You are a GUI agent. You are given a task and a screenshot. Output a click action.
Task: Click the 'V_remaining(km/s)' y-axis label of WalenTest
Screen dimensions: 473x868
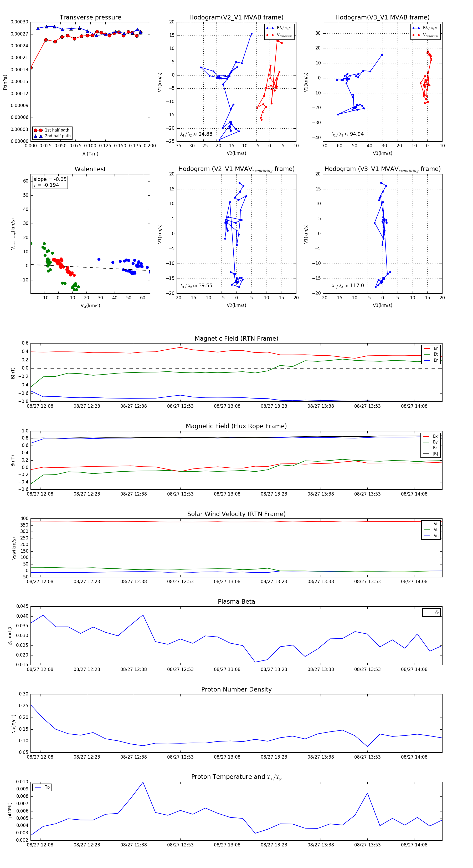(x=13, y=234)
